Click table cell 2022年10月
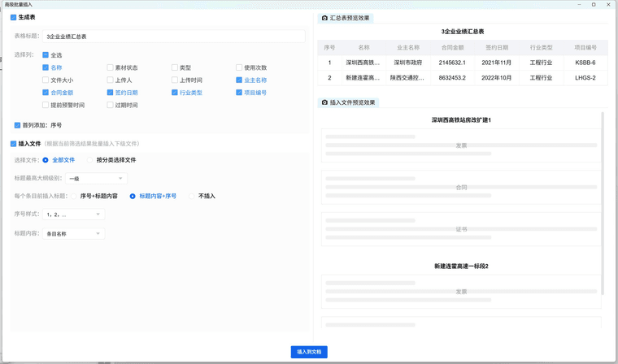The image size is (618, 364). point(497,78)
